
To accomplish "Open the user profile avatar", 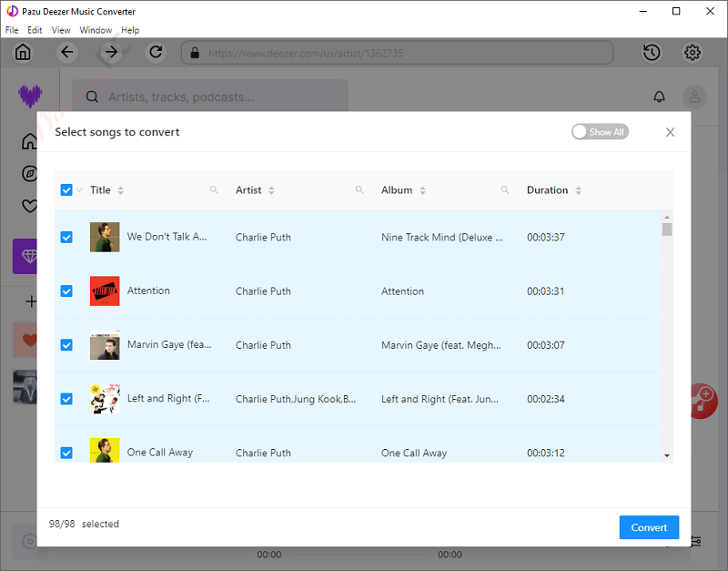I will (694, 97).
